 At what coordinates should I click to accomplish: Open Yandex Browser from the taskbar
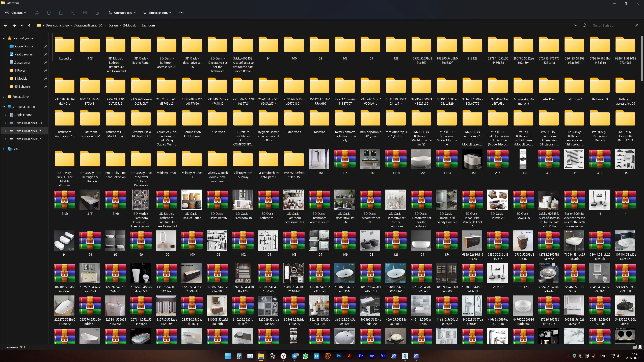pyautogui.click(x=283, y=356)
